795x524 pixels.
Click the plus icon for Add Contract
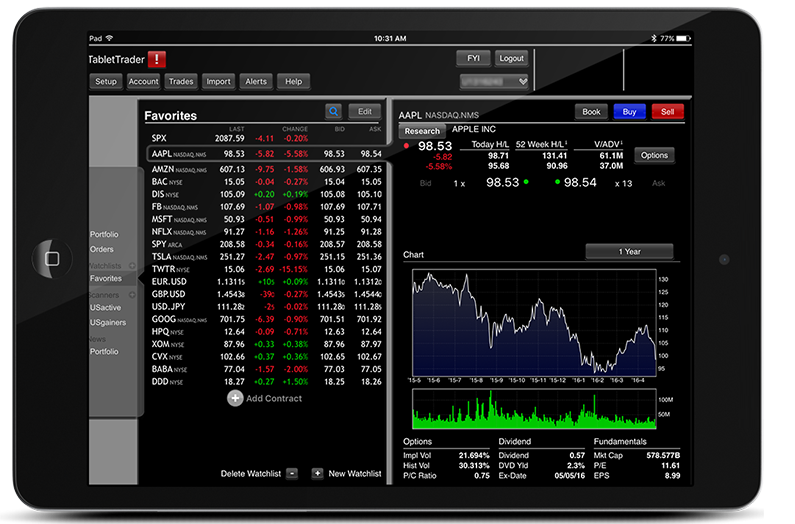pyautogui.click(x=235, y=398)
